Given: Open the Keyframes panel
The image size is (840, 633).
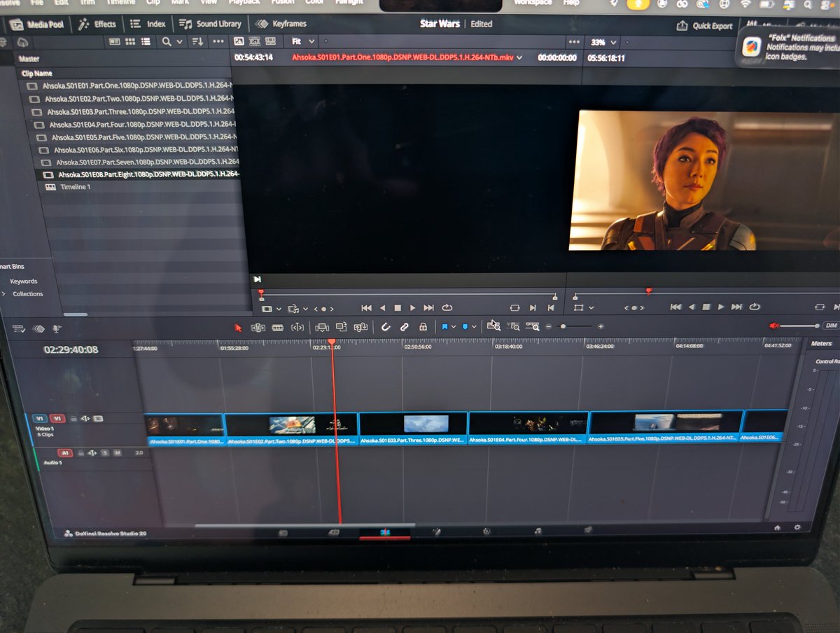Looking at the screenshot, I should pyautogui.click(x=281, y=24).
